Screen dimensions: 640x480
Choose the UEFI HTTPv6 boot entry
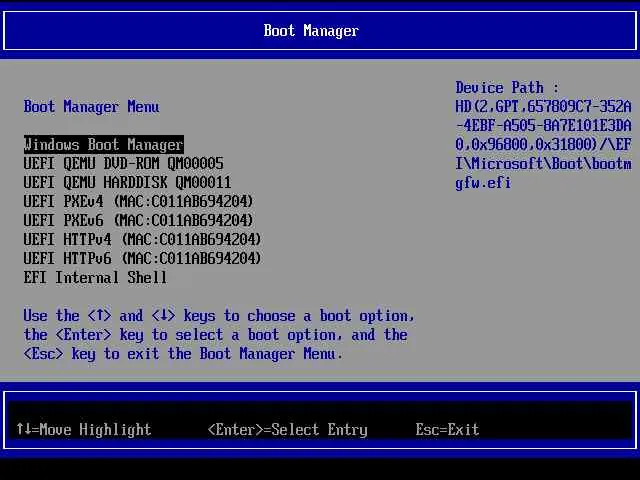click(x=142, y=258)
